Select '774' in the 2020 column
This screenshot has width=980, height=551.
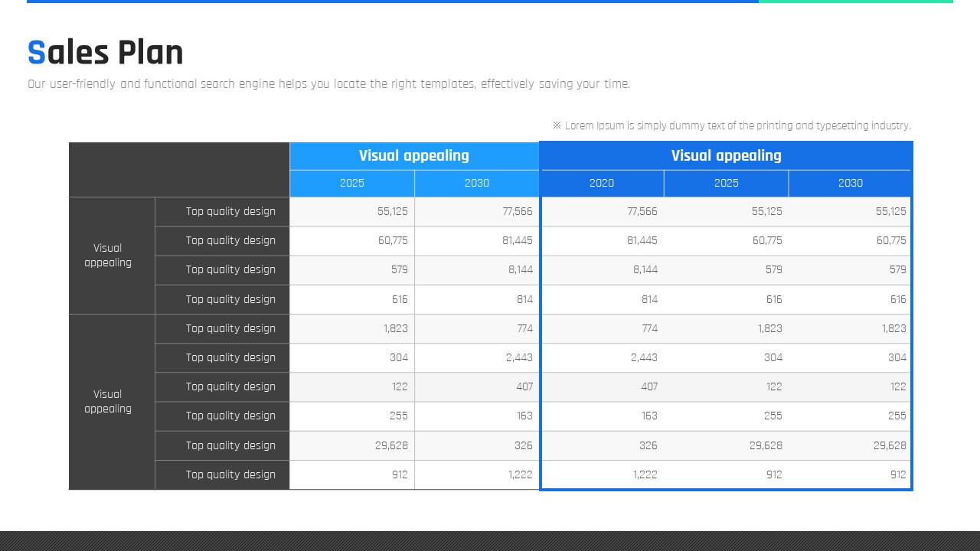pos(649,328)
